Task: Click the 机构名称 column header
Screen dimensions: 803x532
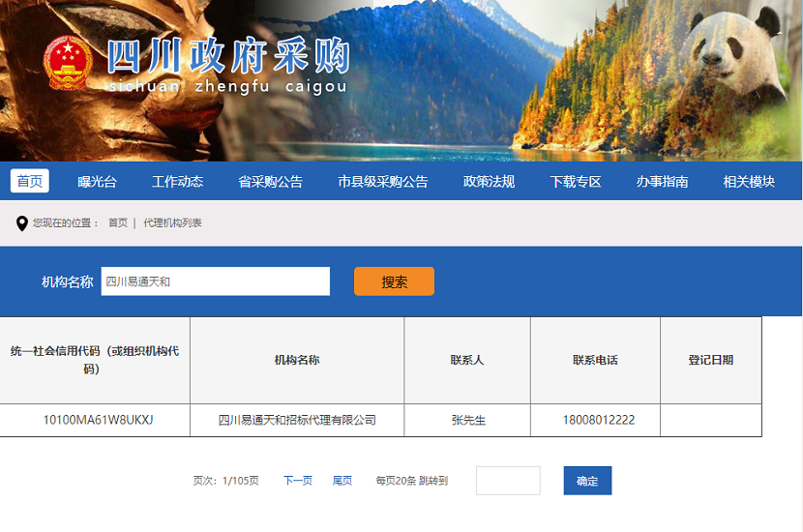Action: [297, 360]
